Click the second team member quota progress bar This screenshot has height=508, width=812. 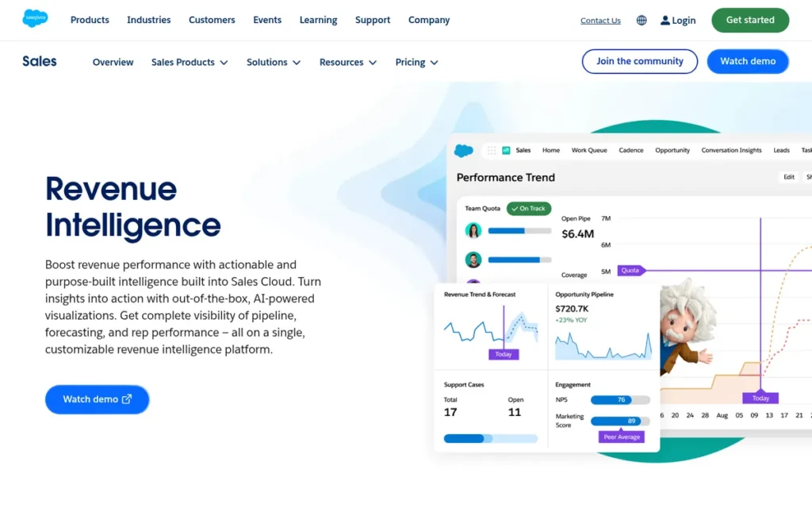[x=519, y=260]
